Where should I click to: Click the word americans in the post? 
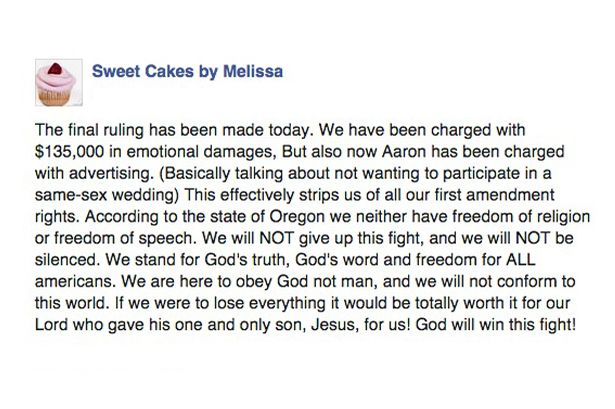click(75, 282)
